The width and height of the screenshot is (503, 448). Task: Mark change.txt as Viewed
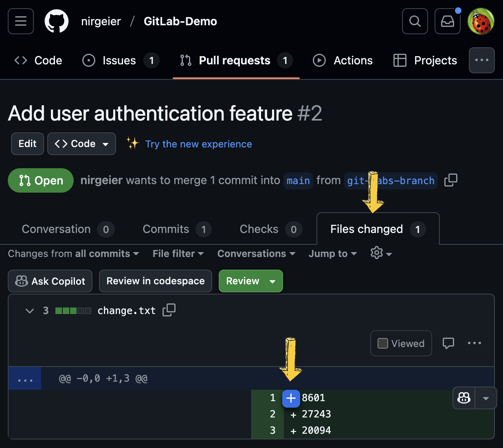[401, 343]
